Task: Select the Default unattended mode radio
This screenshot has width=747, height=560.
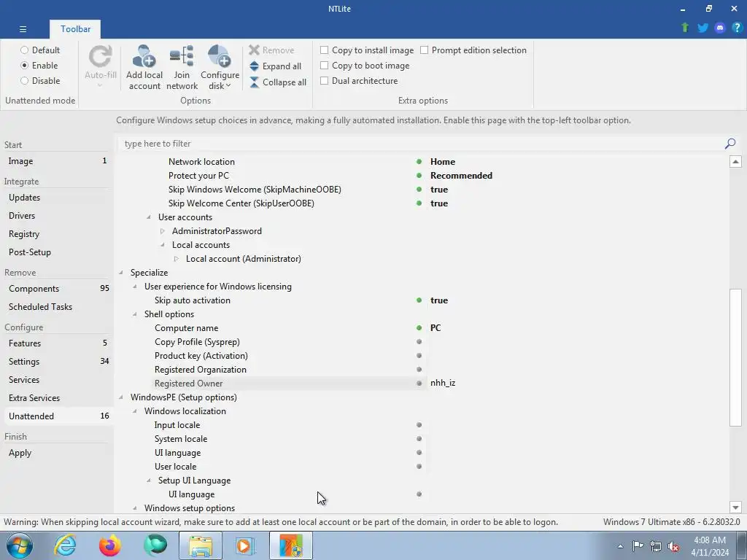Action: click(24, 50)
